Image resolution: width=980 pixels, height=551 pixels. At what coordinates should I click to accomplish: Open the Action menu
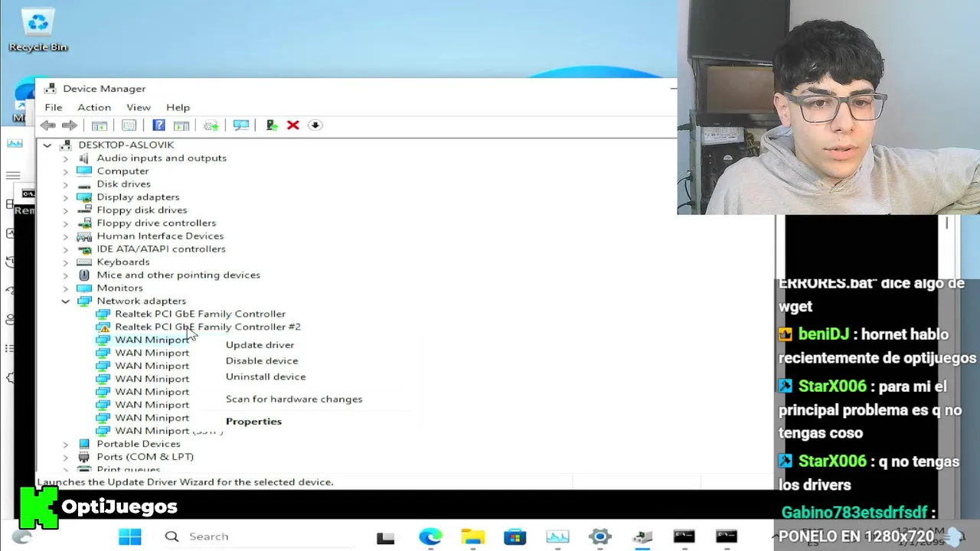point(94,107)
